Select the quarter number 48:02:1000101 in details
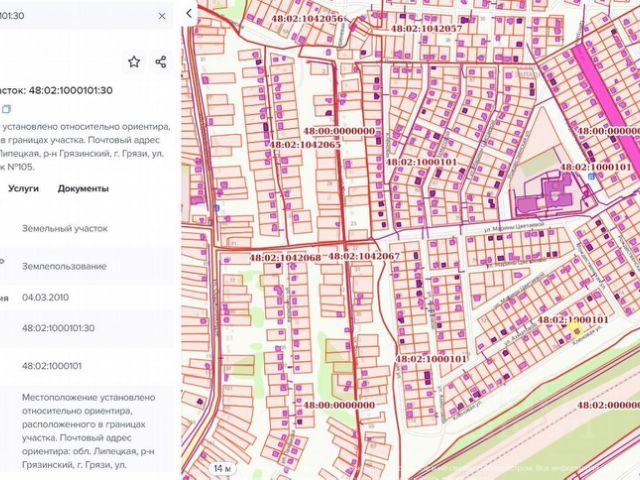 coord(52,366)
